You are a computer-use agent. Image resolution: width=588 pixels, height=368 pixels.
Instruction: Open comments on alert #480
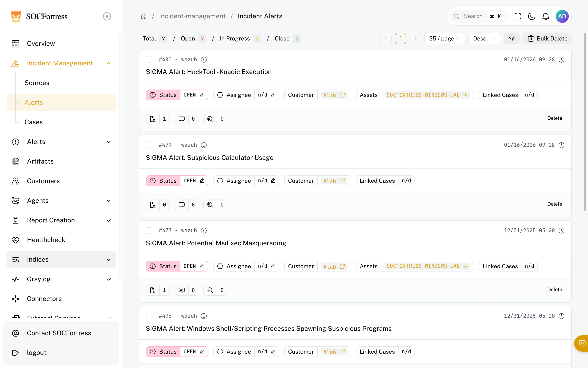click(186, 119)
